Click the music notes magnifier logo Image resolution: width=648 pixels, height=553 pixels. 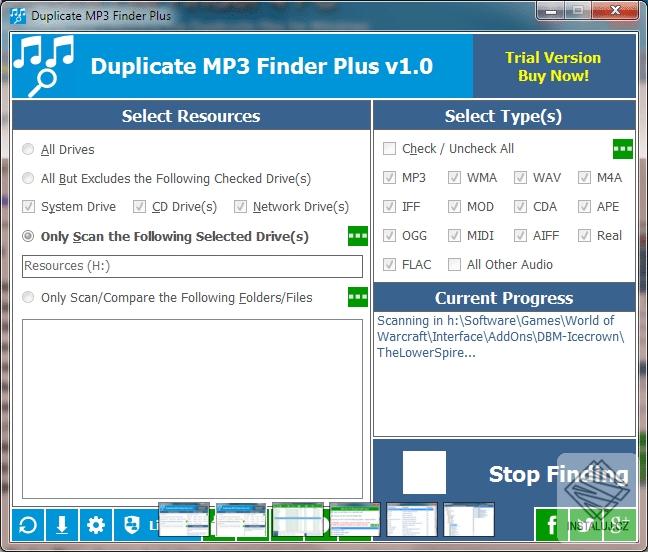coord(44,66)
